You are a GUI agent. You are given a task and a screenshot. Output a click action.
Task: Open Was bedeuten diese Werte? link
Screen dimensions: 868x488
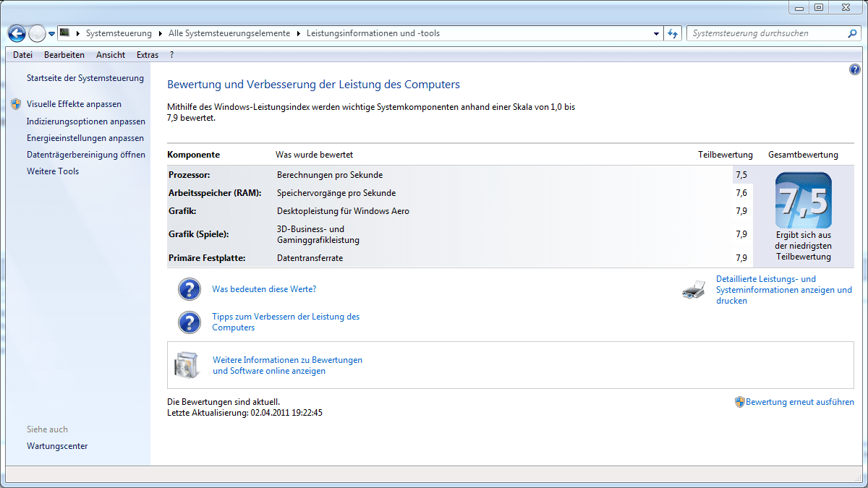264,289
